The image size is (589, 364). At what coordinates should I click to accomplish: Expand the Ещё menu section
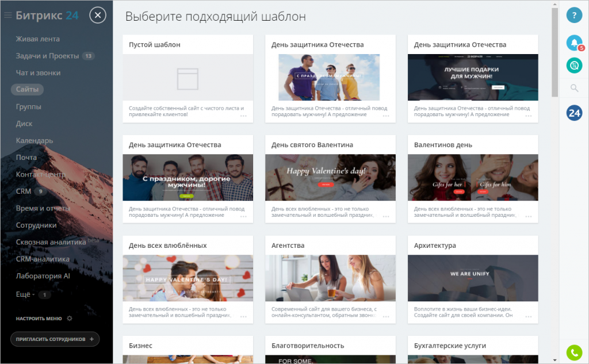(25, 294)
